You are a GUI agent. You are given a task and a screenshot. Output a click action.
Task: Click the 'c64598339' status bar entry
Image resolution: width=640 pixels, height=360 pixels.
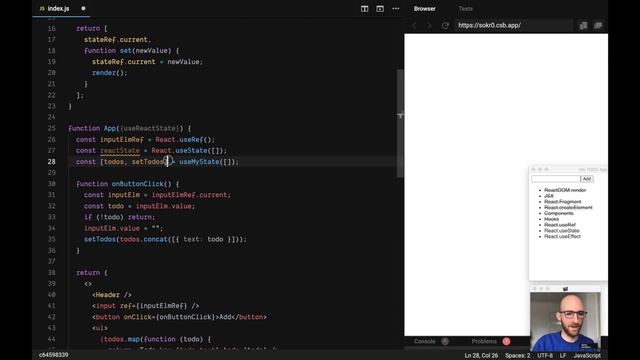(x=53, y=355)
